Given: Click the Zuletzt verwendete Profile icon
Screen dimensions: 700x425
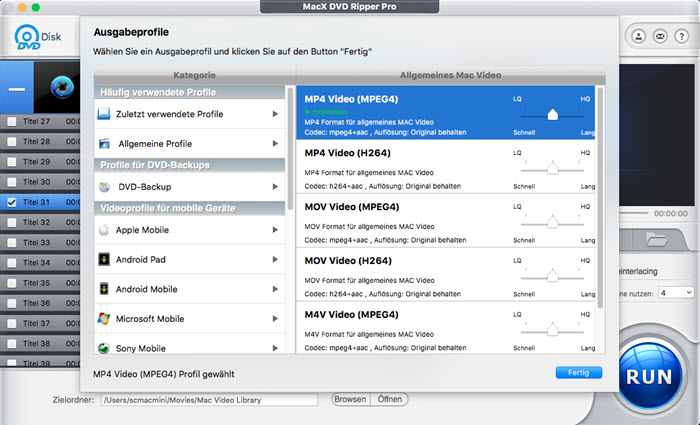Looking at the screenshot, I should (x=104, y=114).
